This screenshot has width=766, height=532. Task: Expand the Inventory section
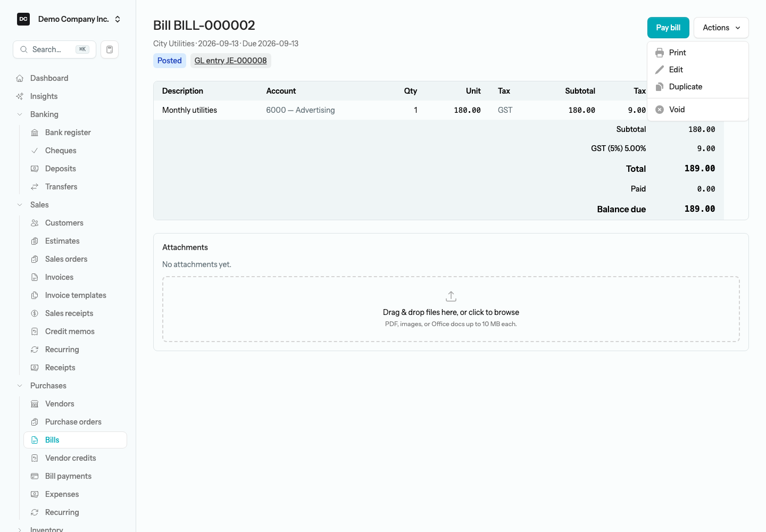point(20,530)
